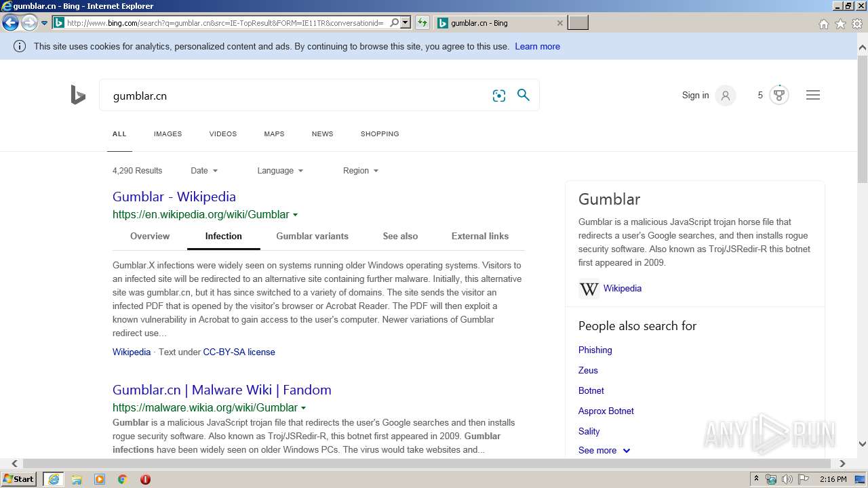This screenshot has height=488, width=868.
Task: Open visual search camera icon
Action: click(x=499, y=96)
